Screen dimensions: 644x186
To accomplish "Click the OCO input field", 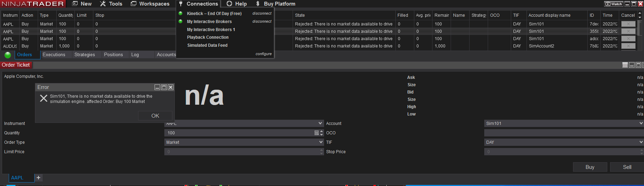I will (x=563, y=133).
